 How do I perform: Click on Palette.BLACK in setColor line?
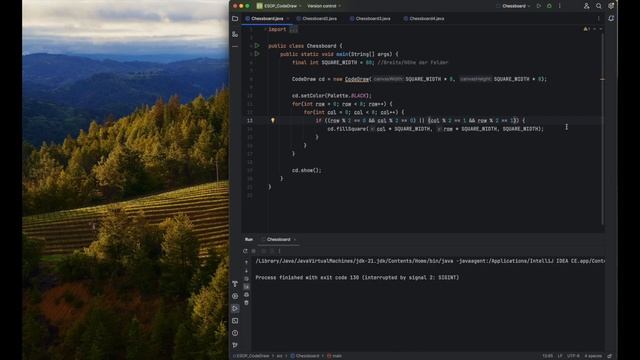tap(348, 96)
